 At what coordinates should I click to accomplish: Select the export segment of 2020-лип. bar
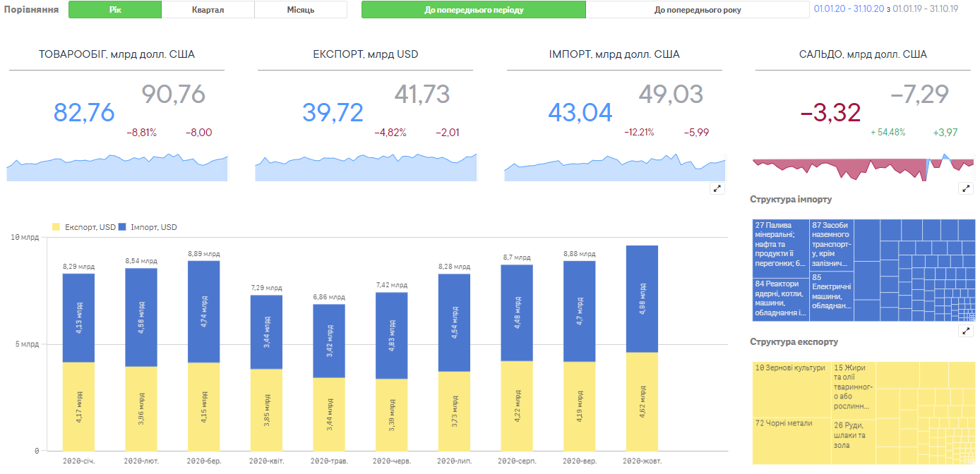[454, 411]
